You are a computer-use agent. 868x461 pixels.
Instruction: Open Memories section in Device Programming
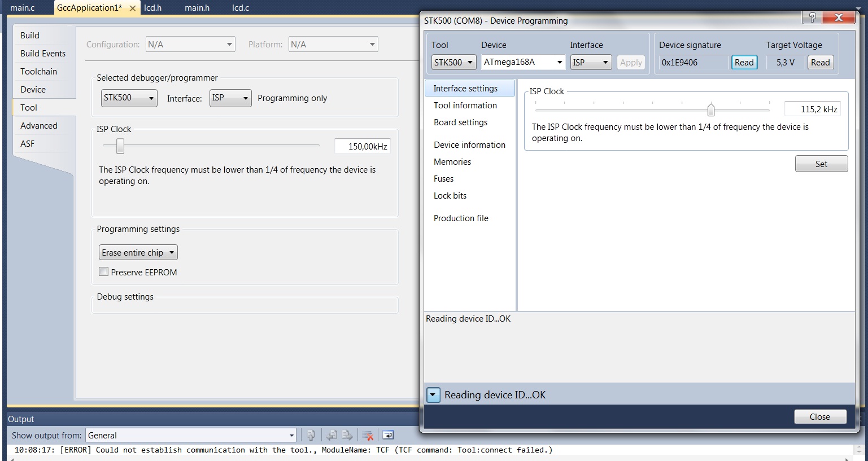coord(452,161)
